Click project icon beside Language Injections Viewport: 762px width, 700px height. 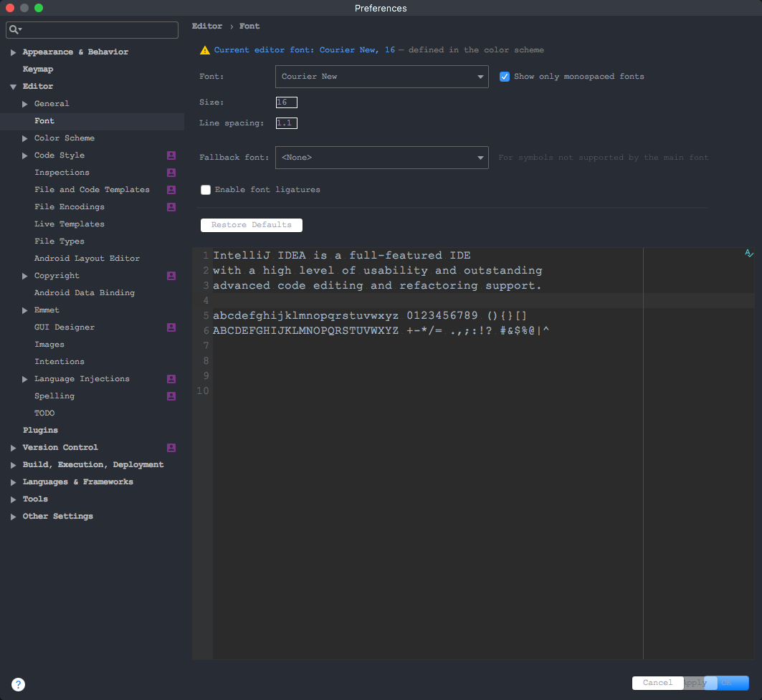pos(171,379)
